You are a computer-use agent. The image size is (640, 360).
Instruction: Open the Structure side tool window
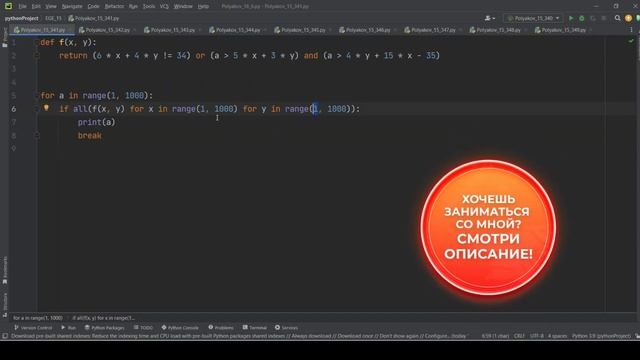pos(5,304)
